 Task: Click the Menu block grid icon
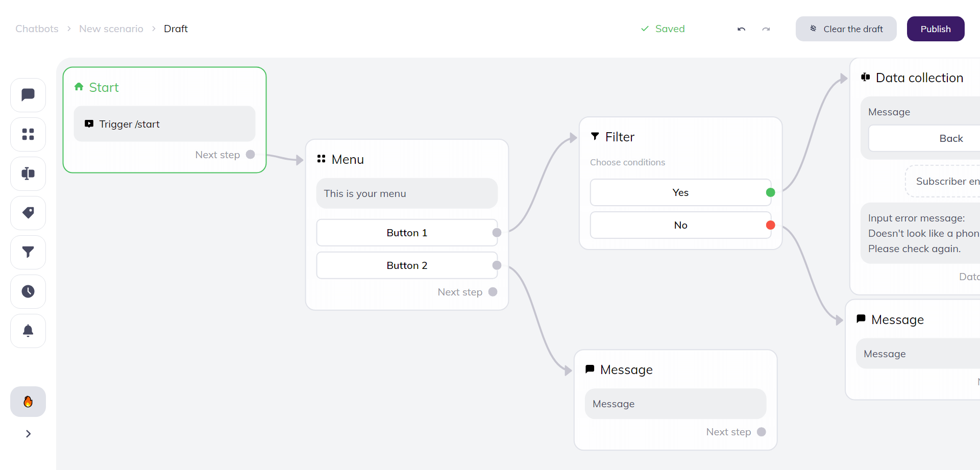coord(321,159)
